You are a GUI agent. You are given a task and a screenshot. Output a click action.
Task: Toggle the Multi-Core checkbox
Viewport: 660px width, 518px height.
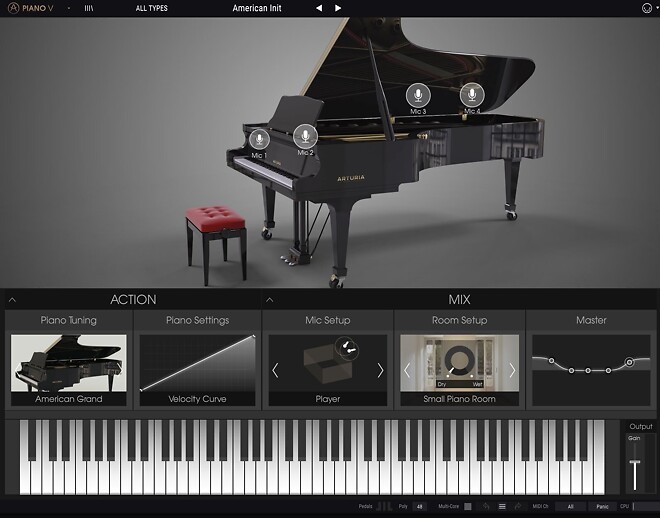click(x=468, y=507)
